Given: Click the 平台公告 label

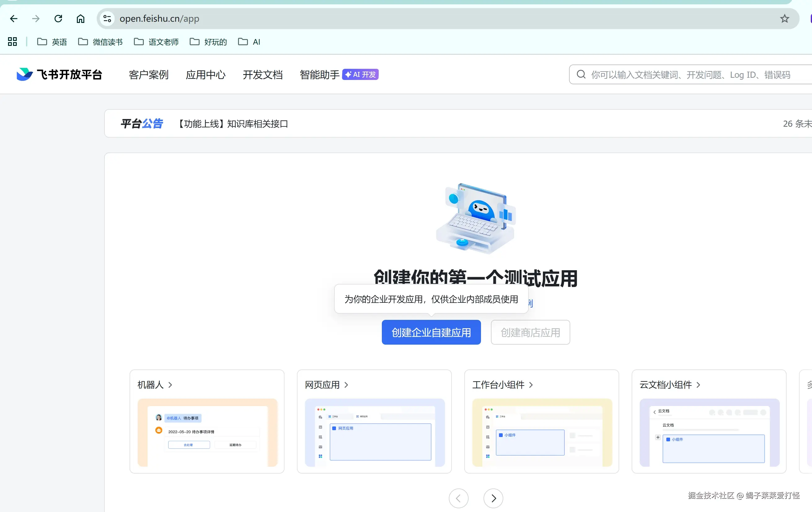Looking at the screenshot, I should 142,124.
